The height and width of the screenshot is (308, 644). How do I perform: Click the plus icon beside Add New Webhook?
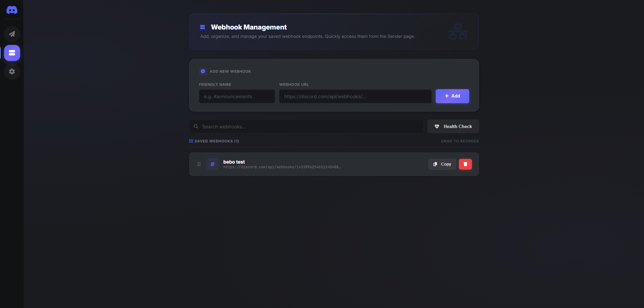pyautogui.click(x=203, y=71)
